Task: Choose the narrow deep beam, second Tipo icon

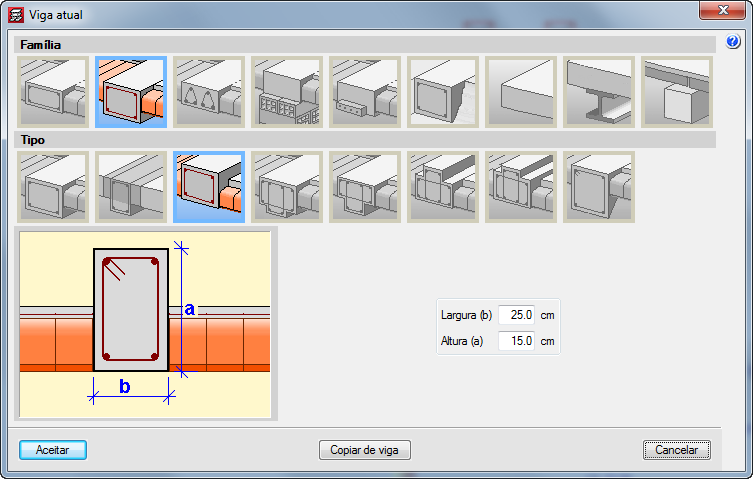Action: pyautogui.click(x=131, y=187)
